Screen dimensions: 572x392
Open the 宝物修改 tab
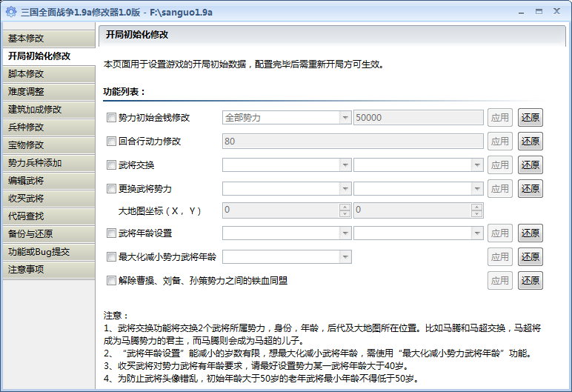click(49, 145)
